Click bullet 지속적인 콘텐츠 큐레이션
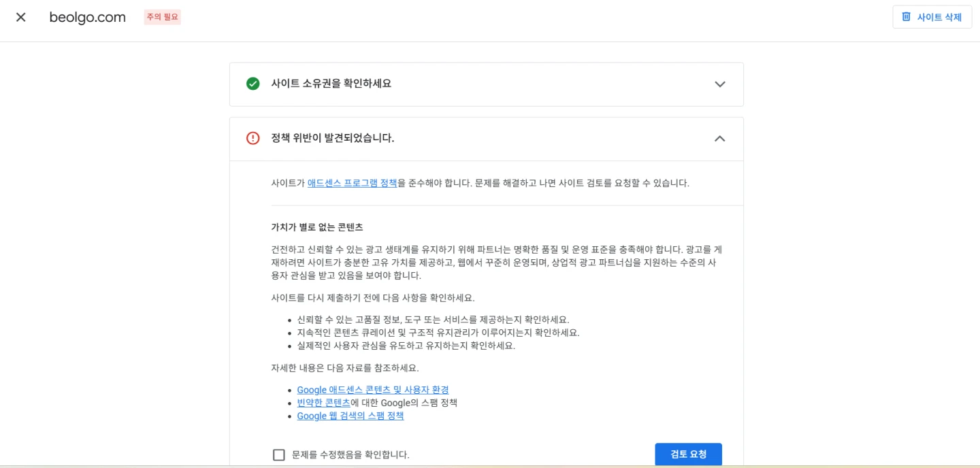 point(438,333)
